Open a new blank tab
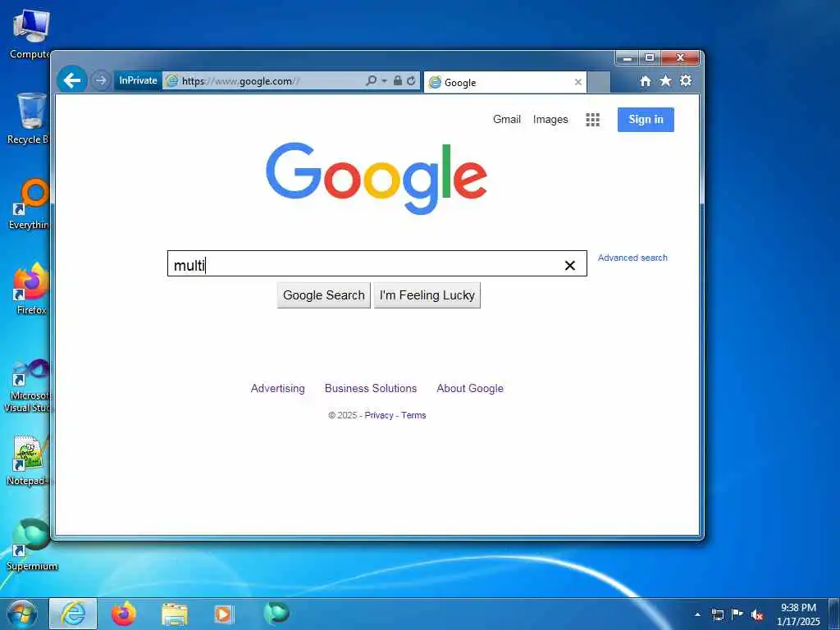Viewport: 840px width, 630px height. point(599,82)
